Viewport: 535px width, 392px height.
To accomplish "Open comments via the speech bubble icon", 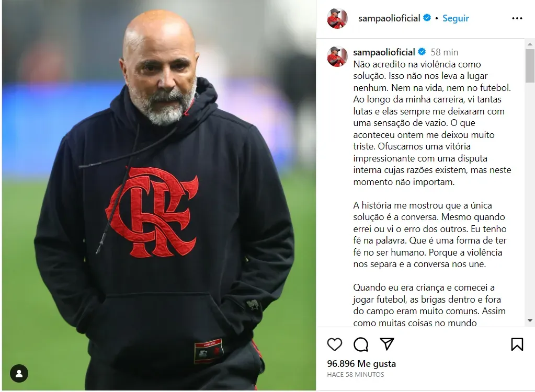I will pos(361,344).
